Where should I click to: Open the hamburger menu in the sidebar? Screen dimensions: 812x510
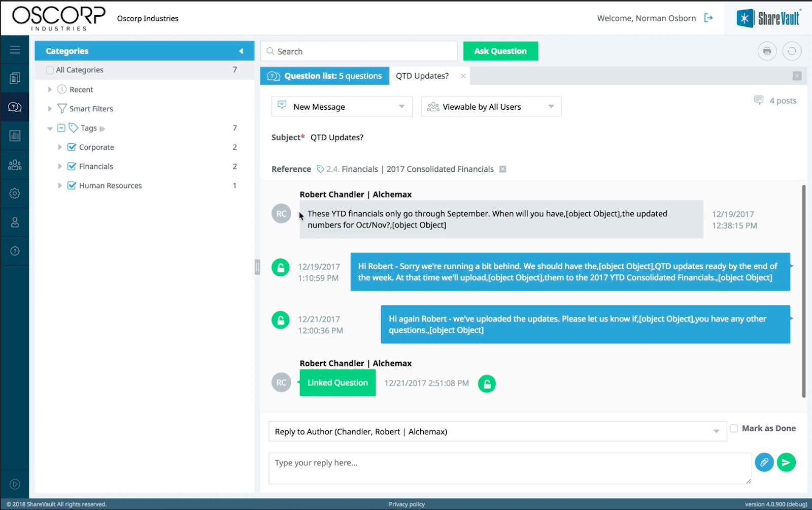tap(15, 49)
